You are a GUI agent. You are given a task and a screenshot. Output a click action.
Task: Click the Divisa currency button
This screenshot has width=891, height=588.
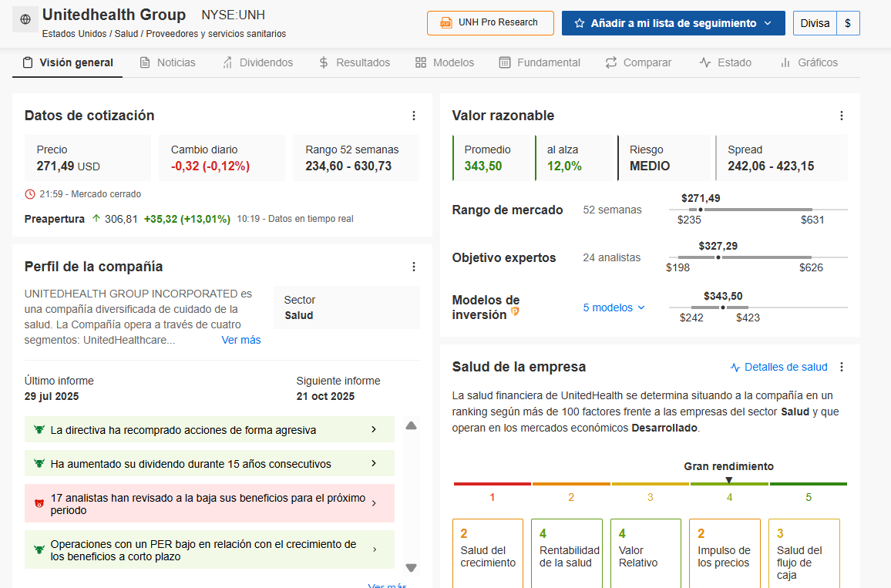tap(814, 23)
